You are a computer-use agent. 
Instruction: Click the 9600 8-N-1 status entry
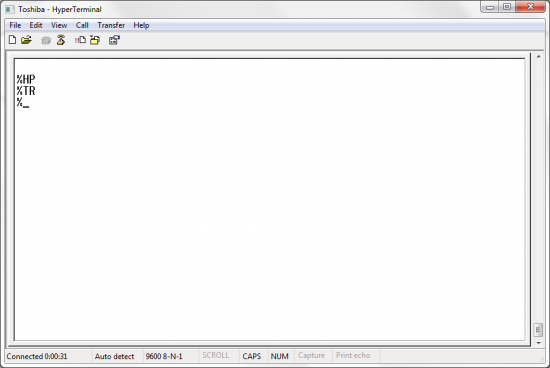point(164,356)
